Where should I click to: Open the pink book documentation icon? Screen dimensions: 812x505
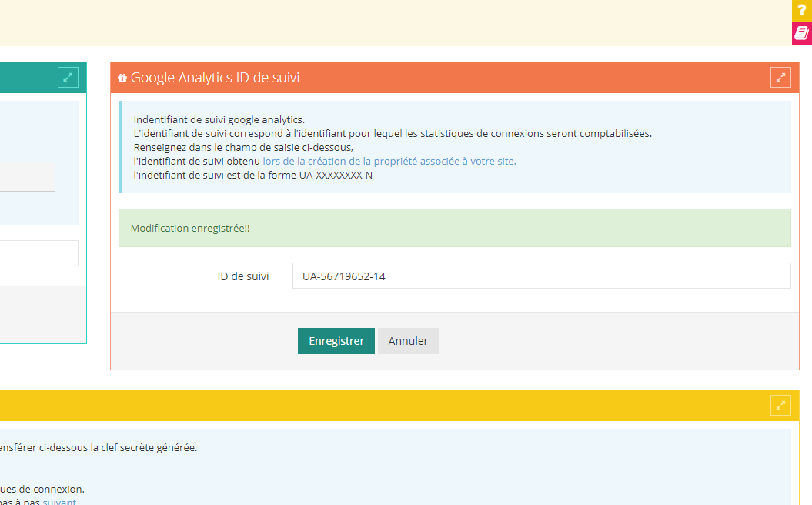click(x=802, y=33)
